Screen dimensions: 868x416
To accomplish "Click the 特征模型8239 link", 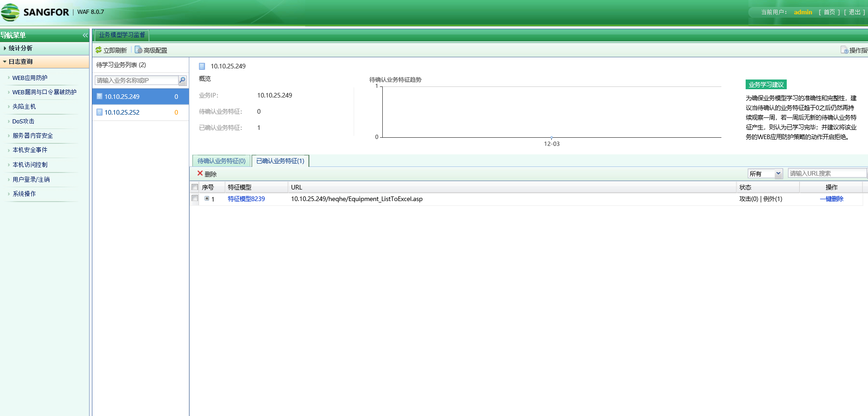I will (x=246, y=199).
